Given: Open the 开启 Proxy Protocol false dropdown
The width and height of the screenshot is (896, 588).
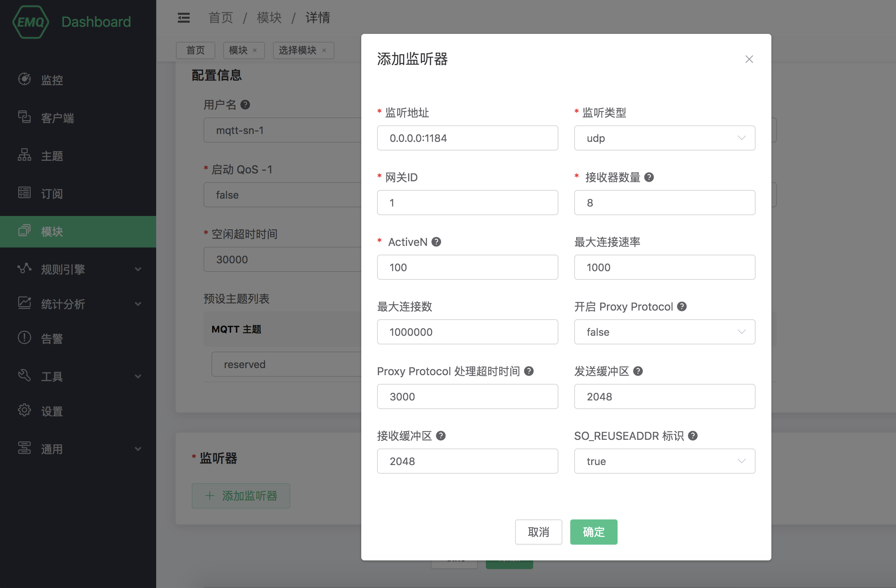Looking at the screenshot, I should point(665,332).
